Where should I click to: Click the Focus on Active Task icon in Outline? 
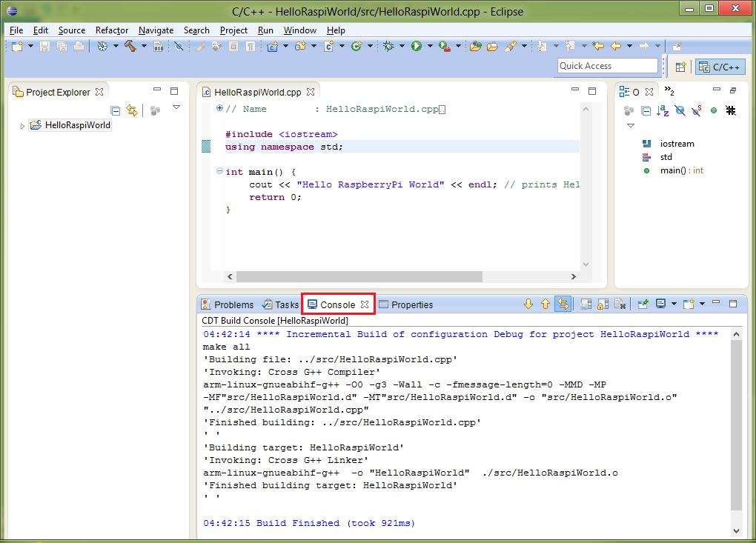tap(629, 111)
